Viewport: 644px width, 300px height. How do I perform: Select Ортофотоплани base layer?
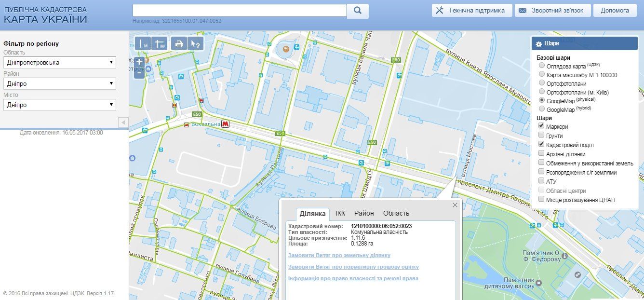coord(542,83)
